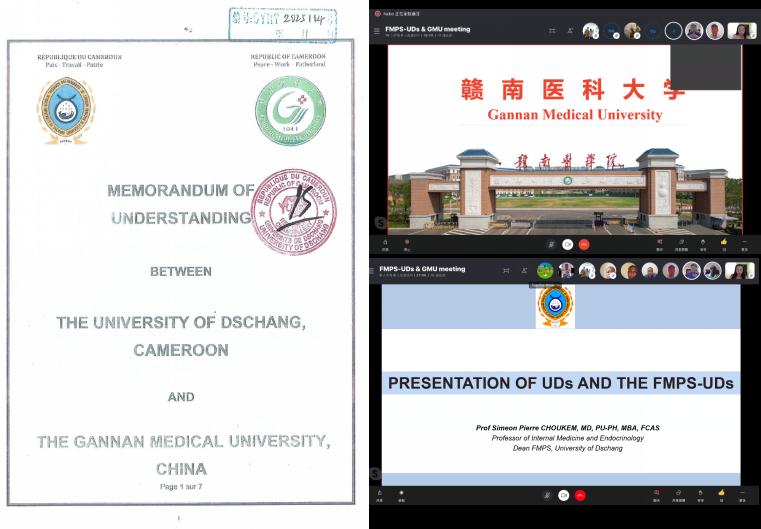Toggle camera in the bottom meeting window

tap(565, 495)
